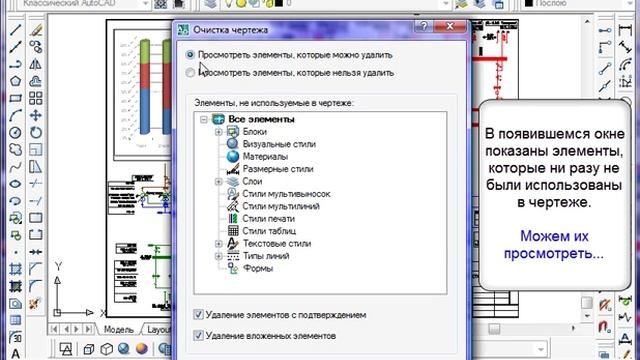Click the help button in purge dialog

[x=424, y=27]
